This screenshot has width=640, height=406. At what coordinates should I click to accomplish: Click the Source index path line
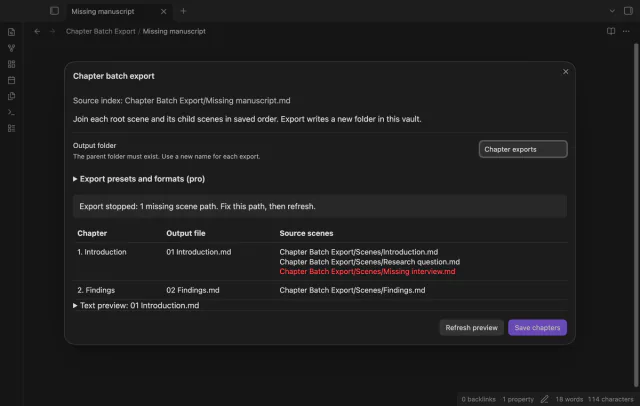click(182, 100)
